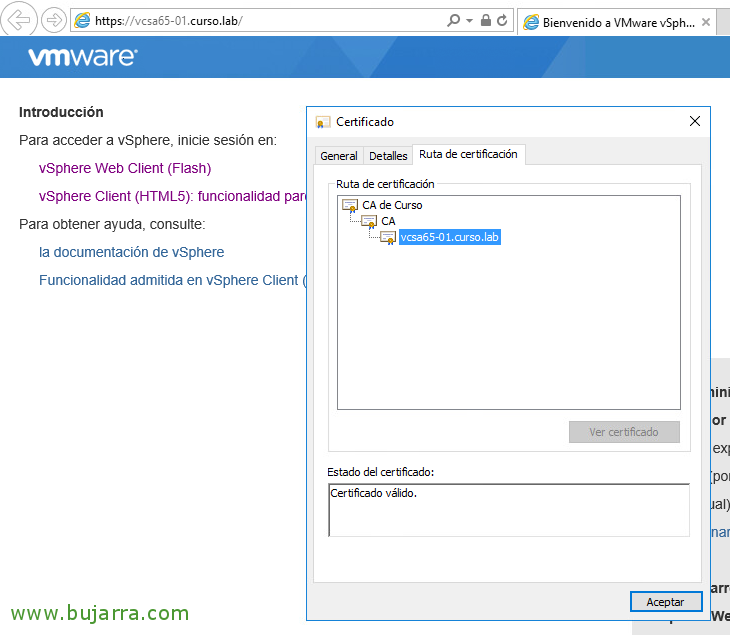Switch to the General tab
Viewport: 730px width, 635px height.
(x=338, y=156)
